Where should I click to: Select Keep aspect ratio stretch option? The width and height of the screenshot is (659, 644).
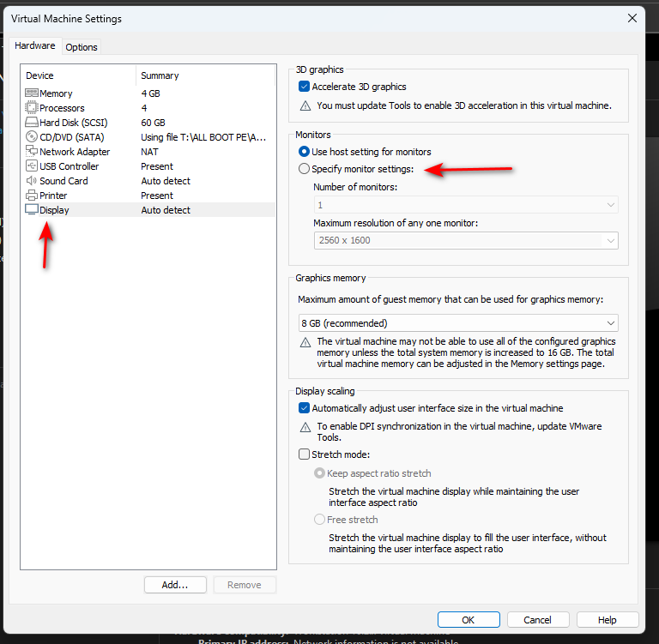point(319,473)
